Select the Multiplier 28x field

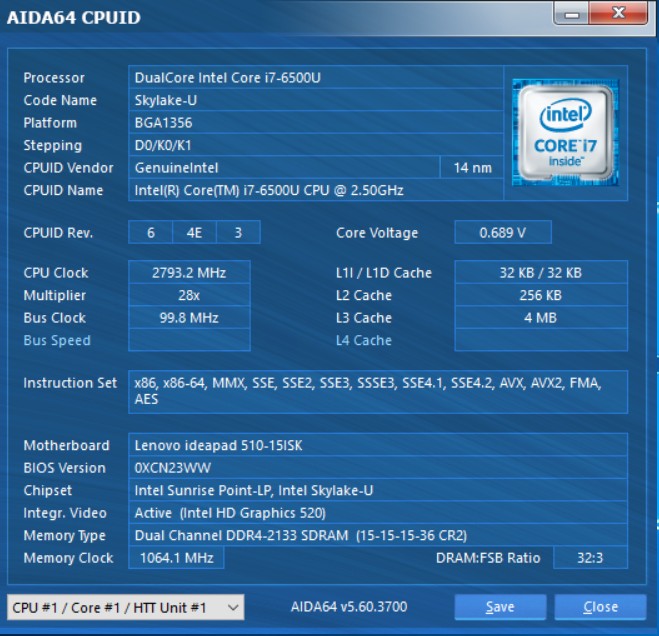(x=189, y=296)
